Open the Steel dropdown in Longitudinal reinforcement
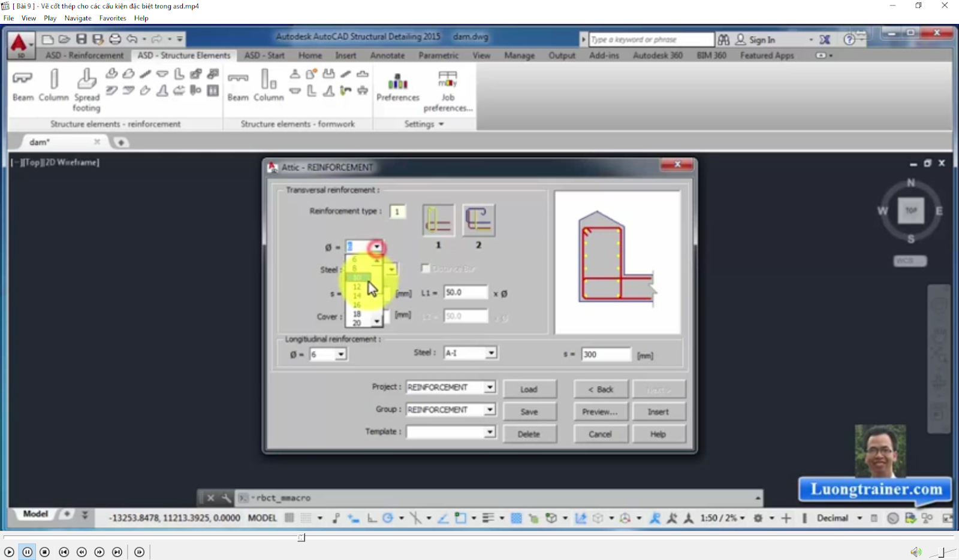 491,352
